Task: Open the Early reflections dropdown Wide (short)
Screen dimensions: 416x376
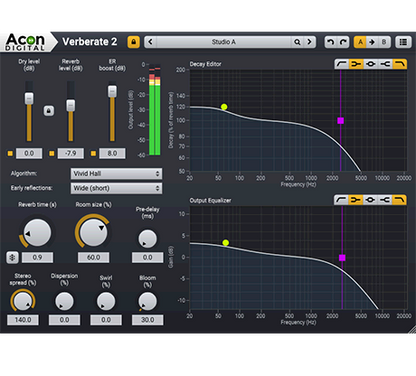Action: (116, 188)
